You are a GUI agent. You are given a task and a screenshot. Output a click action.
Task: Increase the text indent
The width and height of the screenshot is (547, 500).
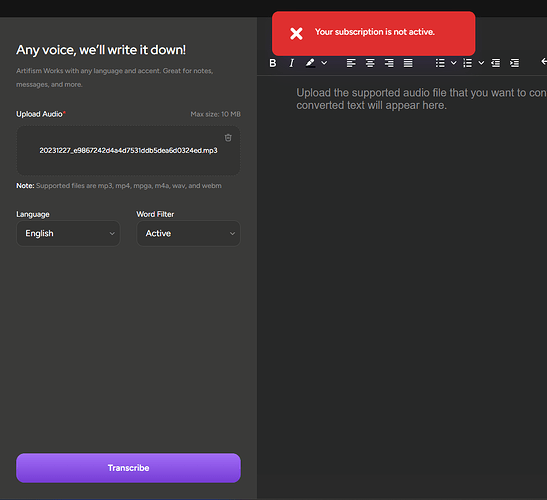[514, 63]
